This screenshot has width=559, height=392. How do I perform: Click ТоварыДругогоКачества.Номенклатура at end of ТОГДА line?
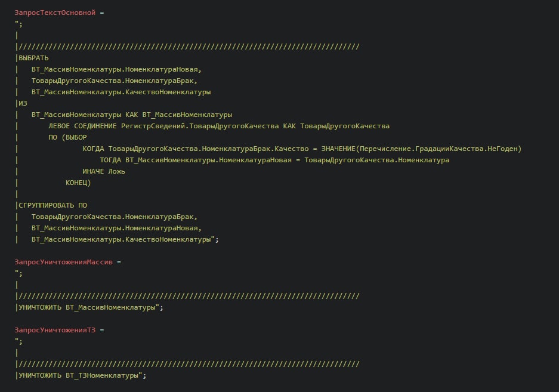coord(377,160)
